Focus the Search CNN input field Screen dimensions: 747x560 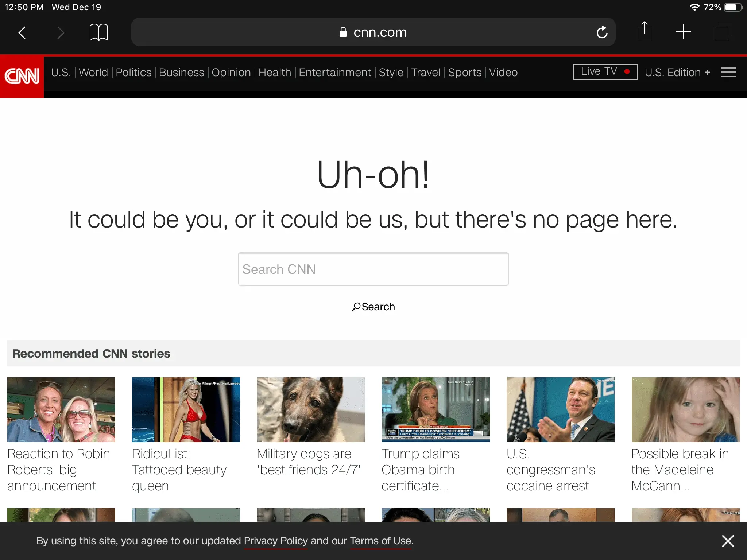pos(373,269)
